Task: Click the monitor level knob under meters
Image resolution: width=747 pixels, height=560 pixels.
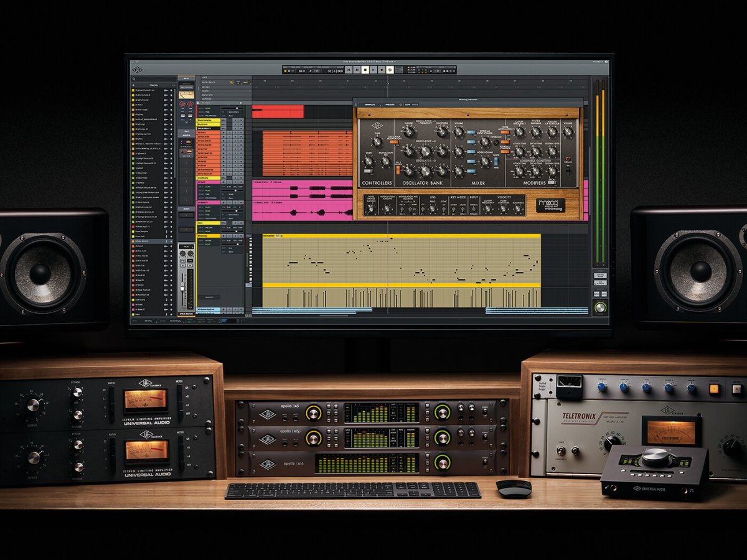Action: [600, 307]
